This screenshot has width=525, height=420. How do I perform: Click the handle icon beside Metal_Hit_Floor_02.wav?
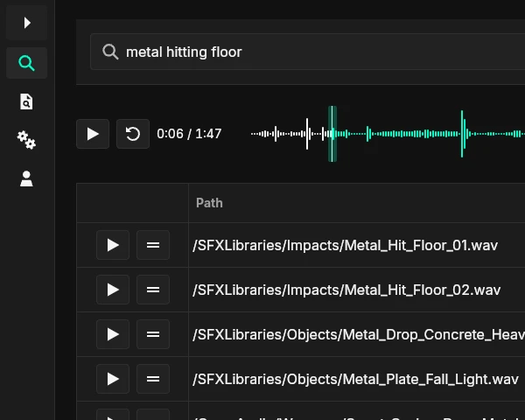[153, 290]
